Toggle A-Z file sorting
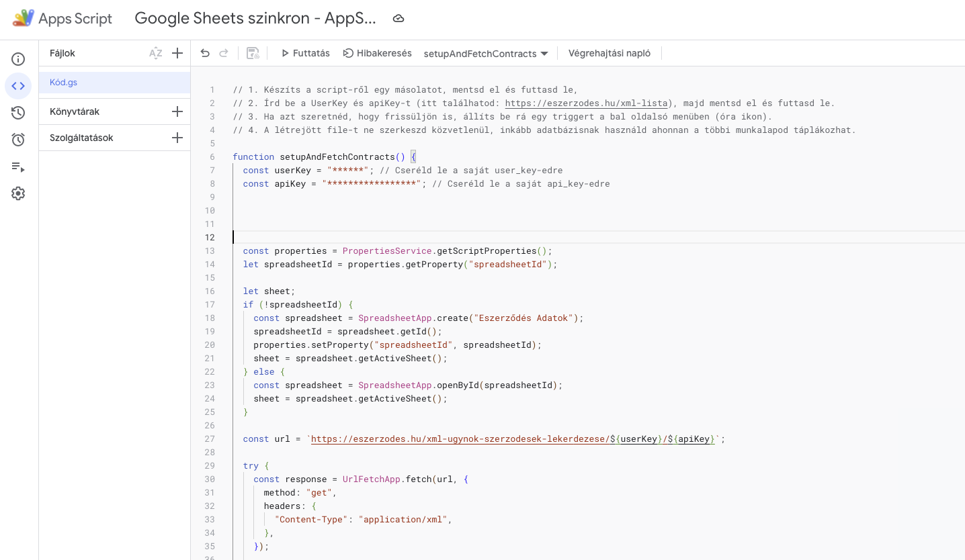 pos(155,53)
